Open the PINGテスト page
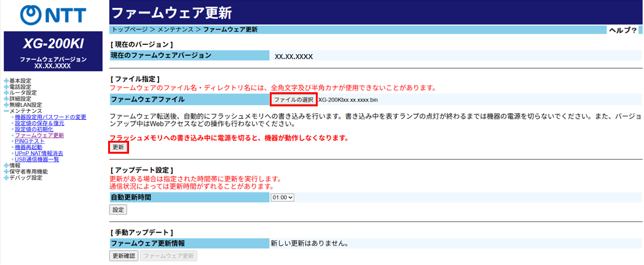Screen dimensions: 644x265 point(29,141)
